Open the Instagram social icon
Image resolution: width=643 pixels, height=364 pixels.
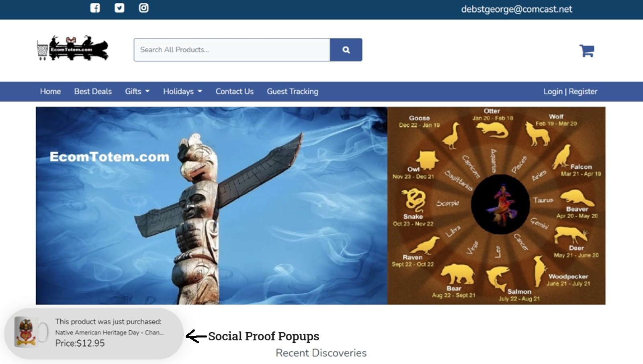point(143,8)
